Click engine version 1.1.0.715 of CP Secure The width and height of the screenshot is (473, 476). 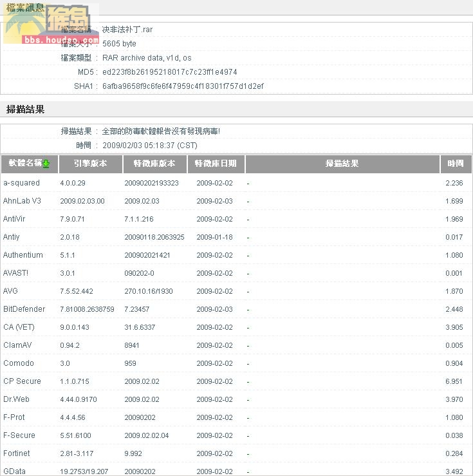click(75, 381)
